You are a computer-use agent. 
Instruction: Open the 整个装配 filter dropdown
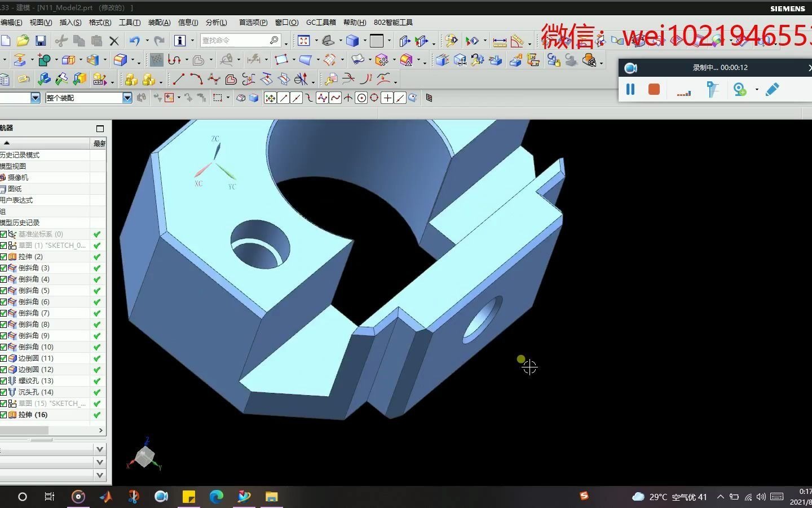pyautogui.click(x=127, y=98)
